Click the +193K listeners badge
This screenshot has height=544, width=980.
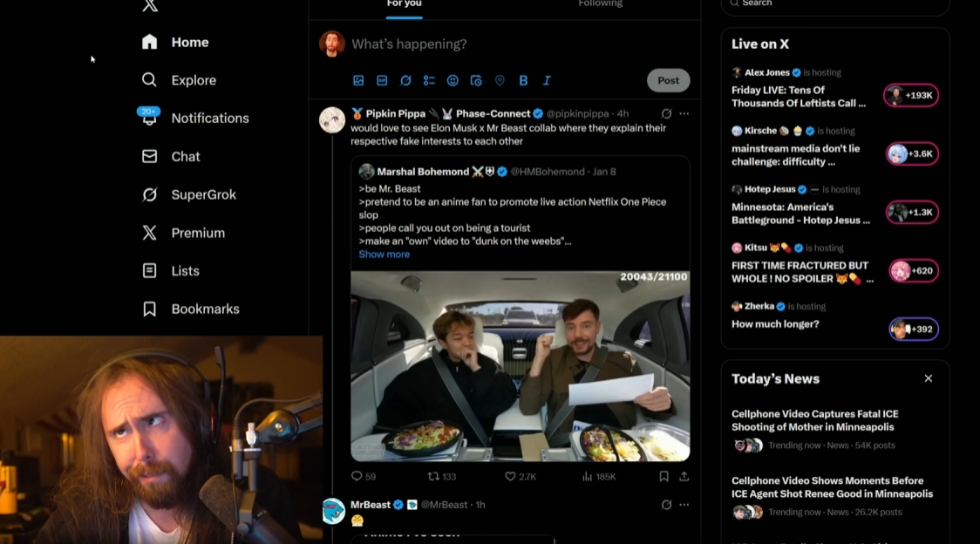911,95
